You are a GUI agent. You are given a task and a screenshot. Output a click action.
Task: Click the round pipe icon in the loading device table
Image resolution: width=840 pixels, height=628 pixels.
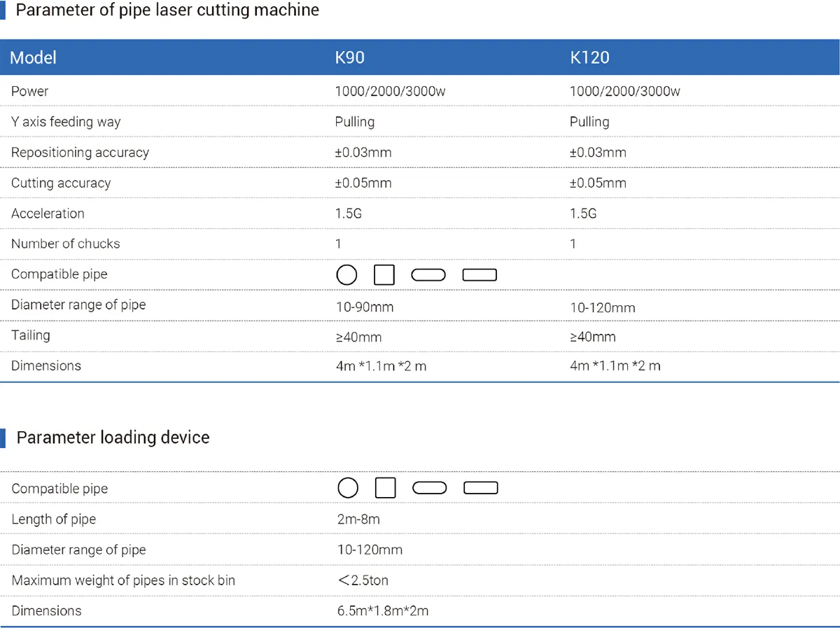(x=348, y=488)
